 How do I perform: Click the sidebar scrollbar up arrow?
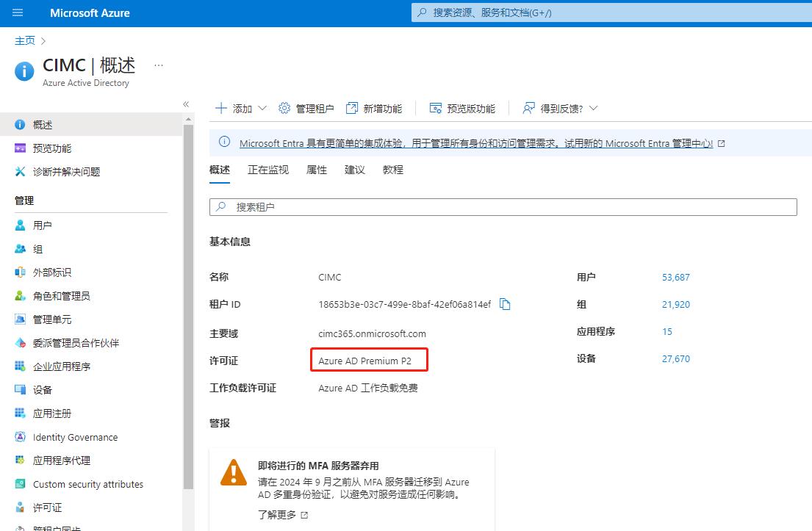tap(189, 119)
